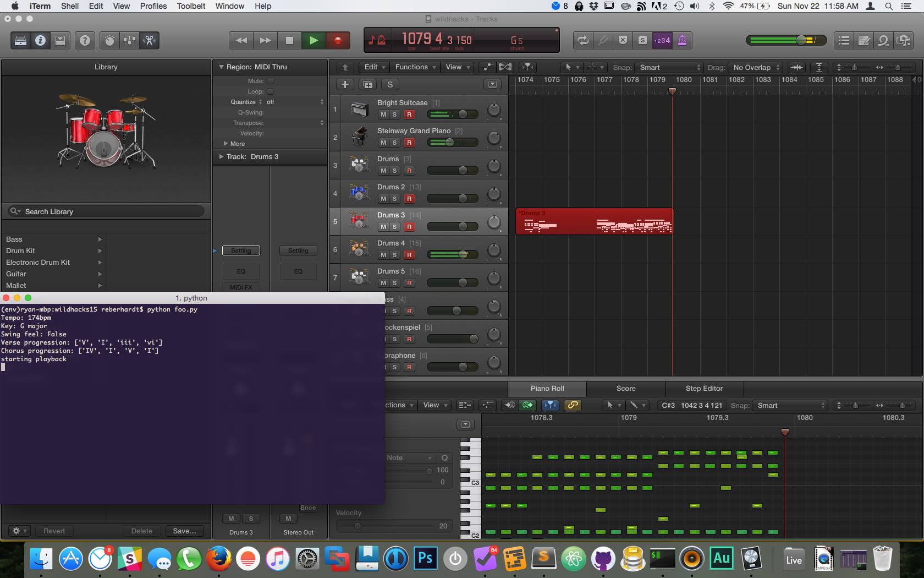Open the Toolbelt menu in menu bar
Viewport: 924px width, 578px height.
pyautogui.click(x=191, y=6)
